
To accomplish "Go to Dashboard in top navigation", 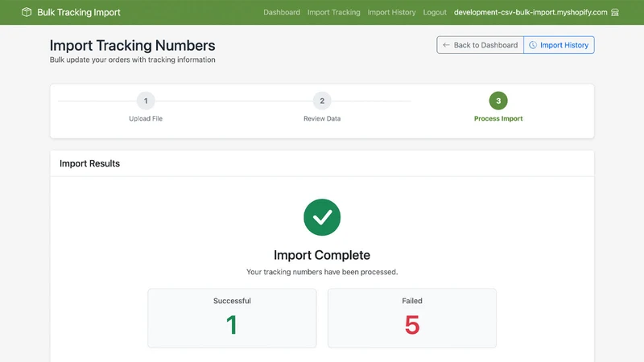I will tap(282, 12).
